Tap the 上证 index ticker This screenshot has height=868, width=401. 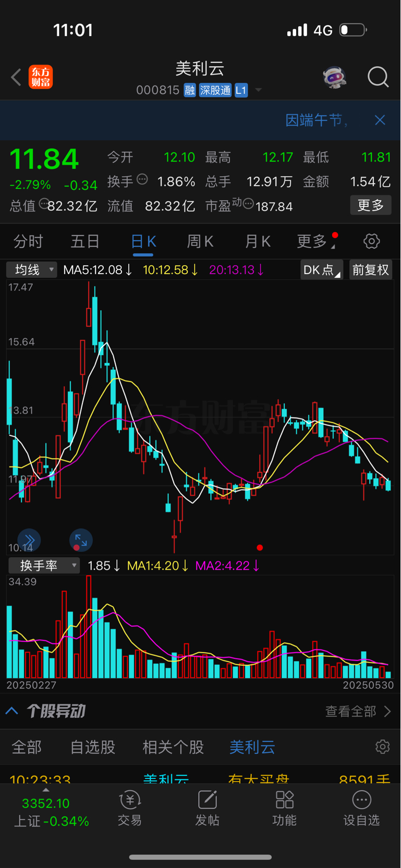pyautogui.click(x=51, y=812)
